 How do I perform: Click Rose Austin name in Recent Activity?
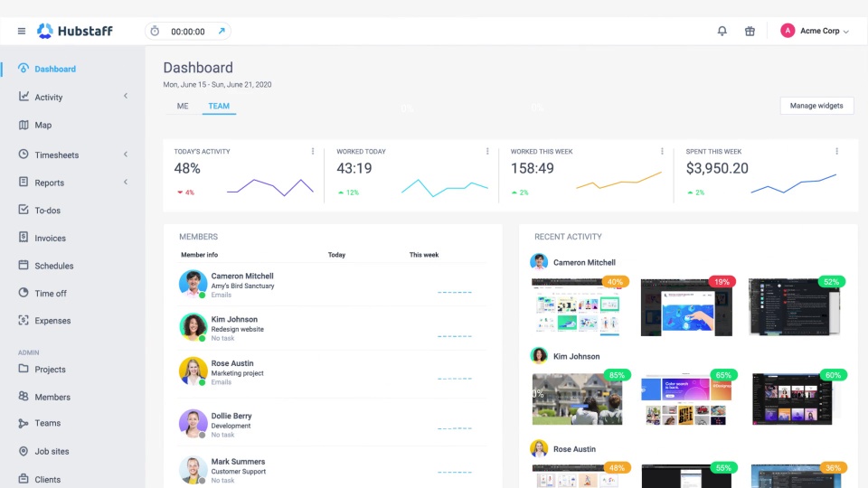click(575, 449)
